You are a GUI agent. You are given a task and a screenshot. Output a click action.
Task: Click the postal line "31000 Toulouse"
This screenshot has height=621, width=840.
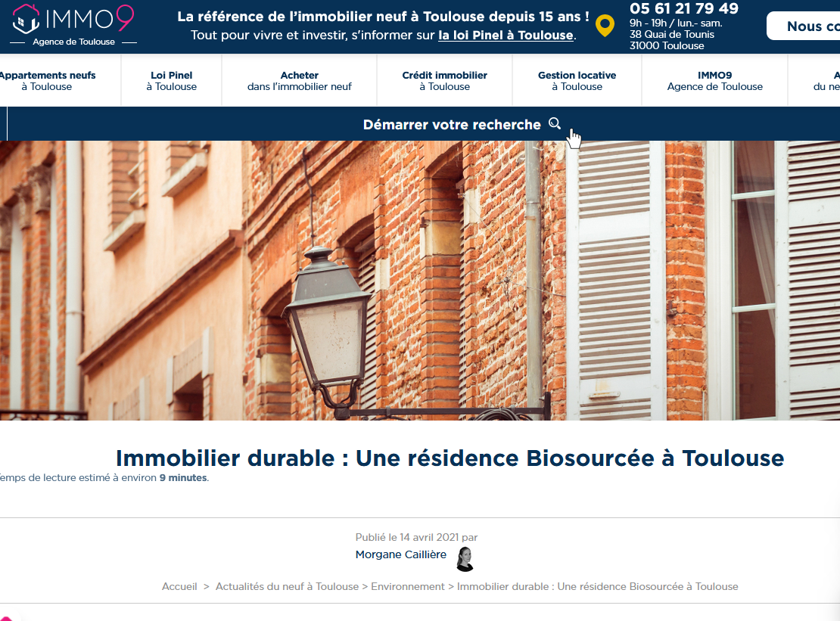coord(667,45)
